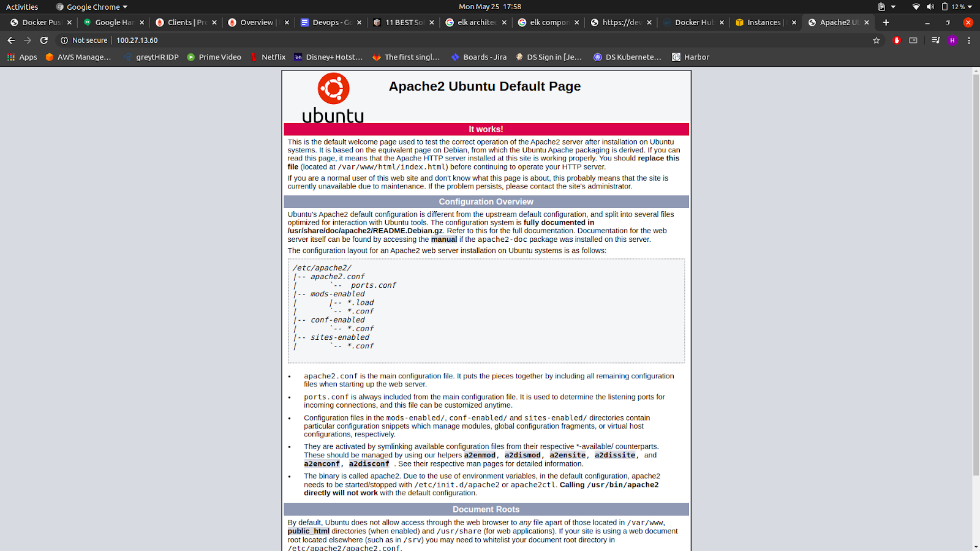Viewport: 980px width, 551px height.
Task: Open the media control toolbar icon
Action: (935, 40)
